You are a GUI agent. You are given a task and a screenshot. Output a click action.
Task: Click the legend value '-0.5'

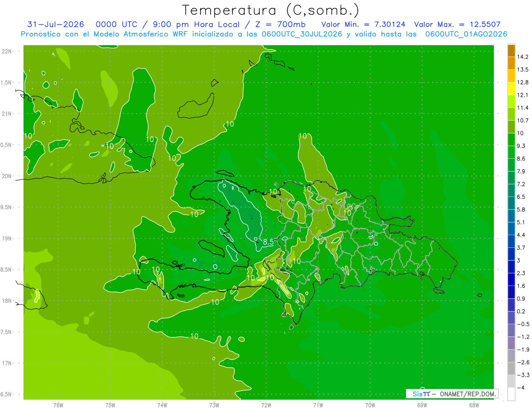(x=523, y=324)
